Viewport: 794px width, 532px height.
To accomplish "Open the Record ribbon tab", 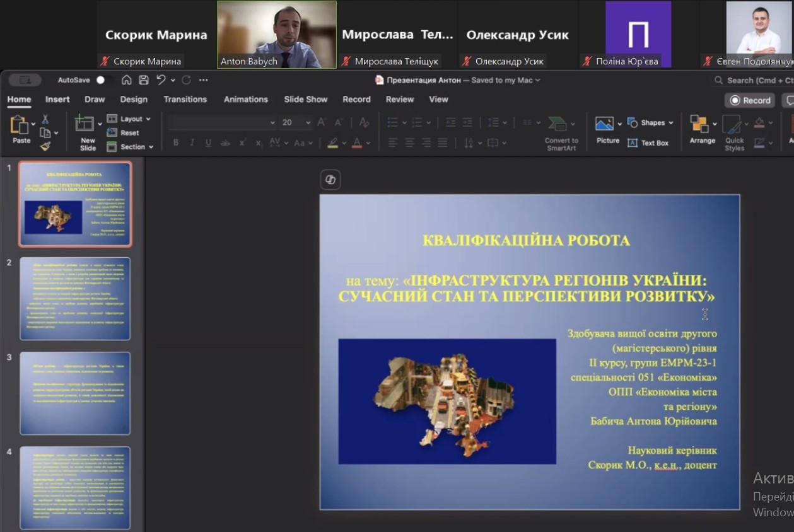I will tap(356, 99).
